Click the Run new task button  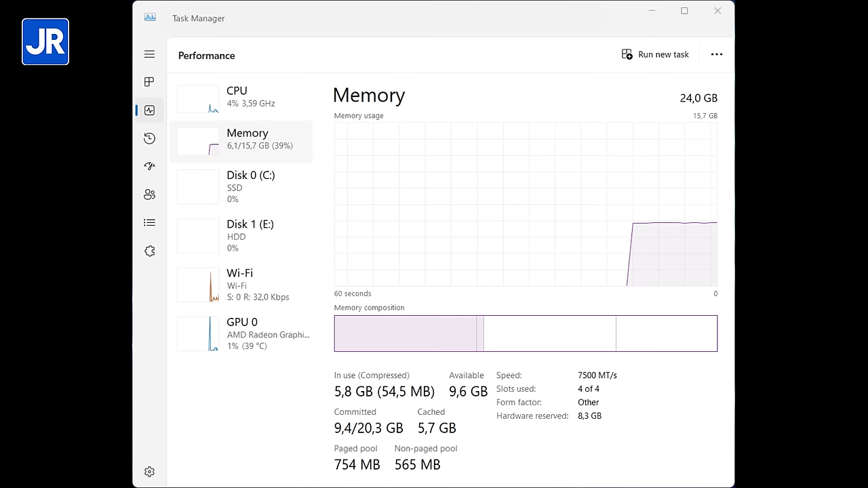pos(655,54)
